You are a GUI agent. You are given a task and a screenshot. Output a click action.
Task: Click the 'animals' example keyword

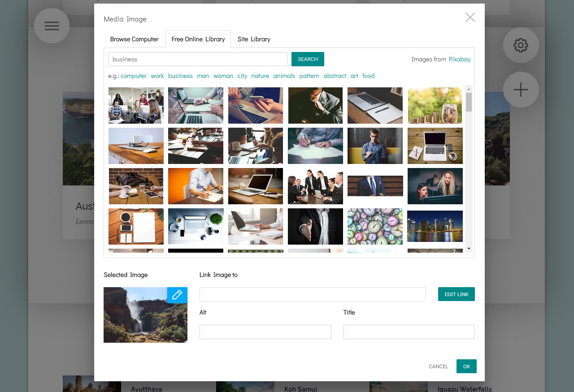pyautogui.click(x=284, y=76)
